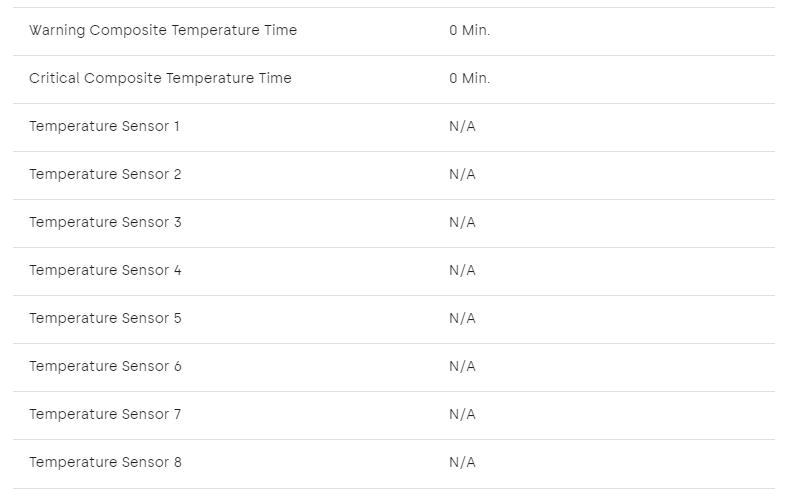Select the Temperature Sensor 5 row label

[x=105, y=318]
